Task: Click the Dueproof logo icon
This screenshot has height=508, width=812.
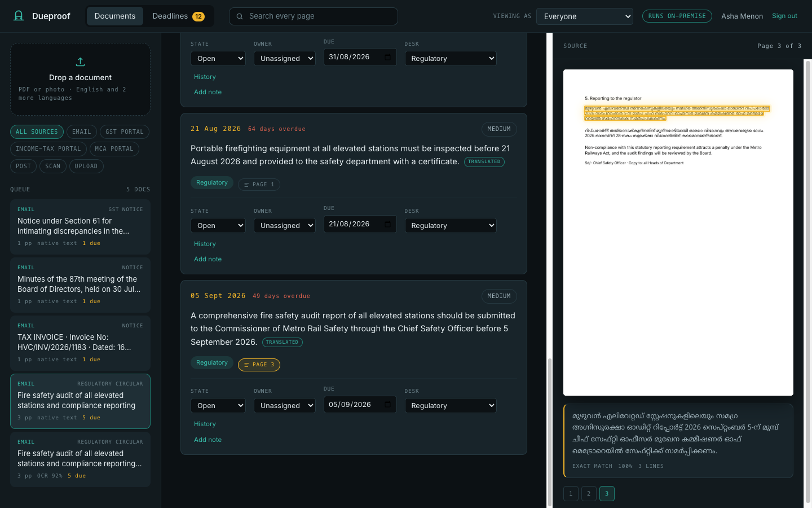Action: tap(19, 16)
